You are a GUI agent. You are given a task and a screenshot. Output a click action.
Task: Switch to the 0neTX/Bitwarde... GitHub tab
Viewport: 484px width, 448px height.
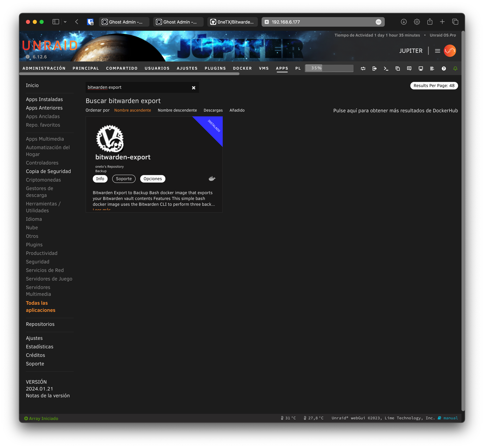pos(232,22)
